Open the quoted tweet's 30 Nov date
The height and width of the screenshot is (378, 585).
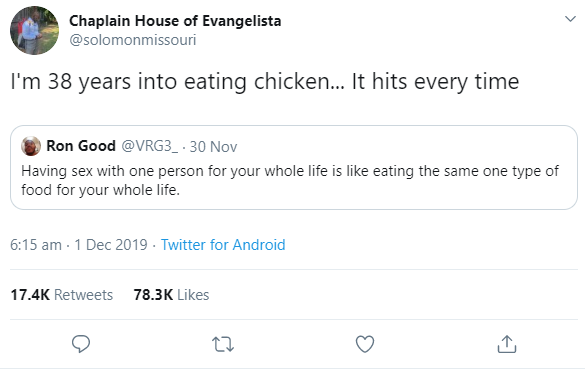point(213,147)
